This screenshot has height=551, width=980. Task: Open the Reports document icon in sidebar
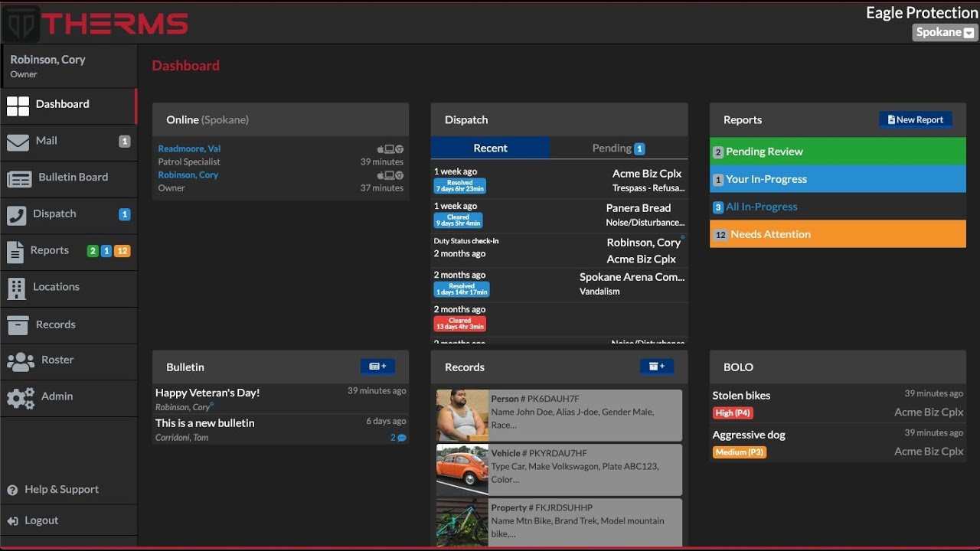coord(15,251)
